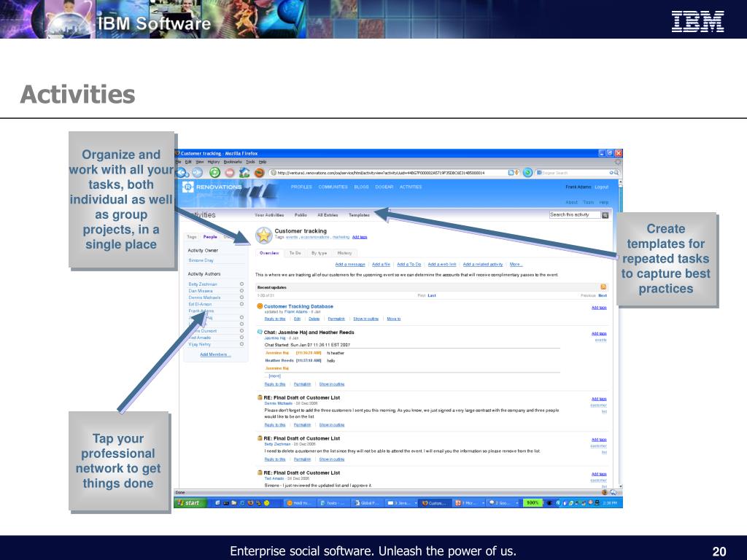Click the yellow smiley icon in quick launch
Image resolution: width=747 pixels, height=560 pixels.
(x=267, y=503)
